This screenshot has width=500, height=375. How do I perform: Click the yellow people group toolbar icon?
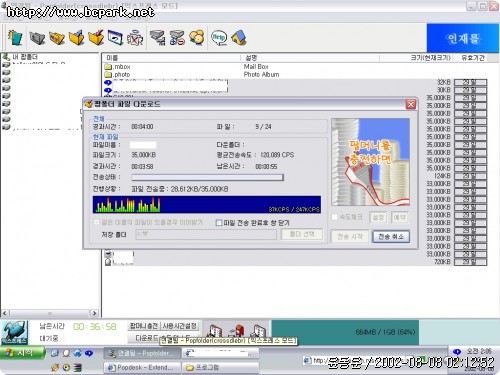(x=197, y=38)
